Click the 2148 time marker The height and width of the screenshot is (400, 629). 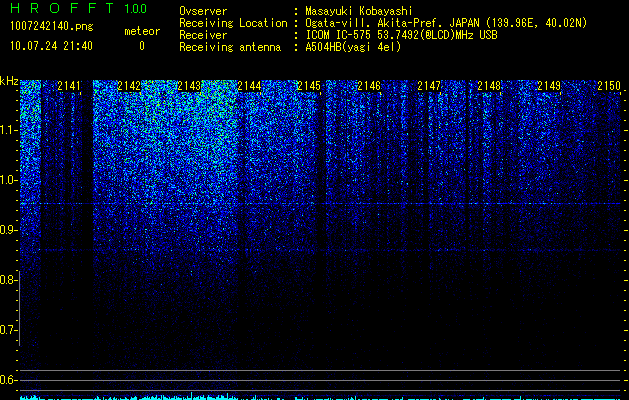click(x=489, y=86)
